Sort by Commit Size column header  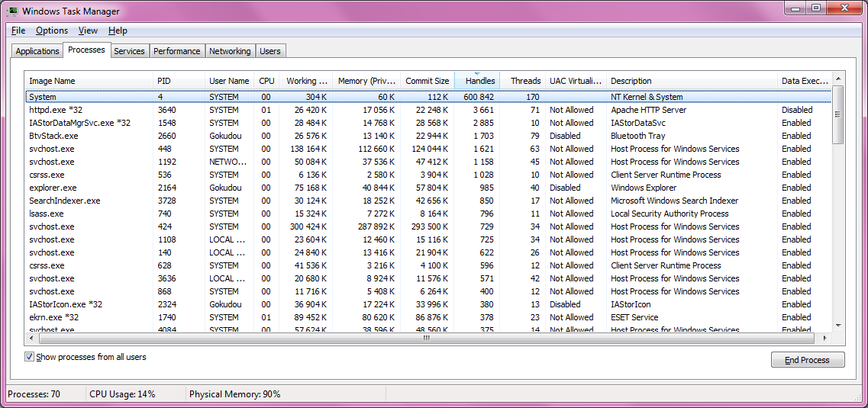tap(427, 81)
